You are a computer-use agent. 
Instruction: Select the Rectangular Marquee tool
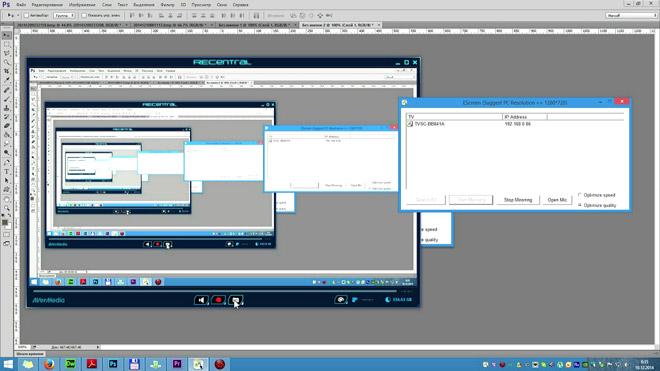7,45
